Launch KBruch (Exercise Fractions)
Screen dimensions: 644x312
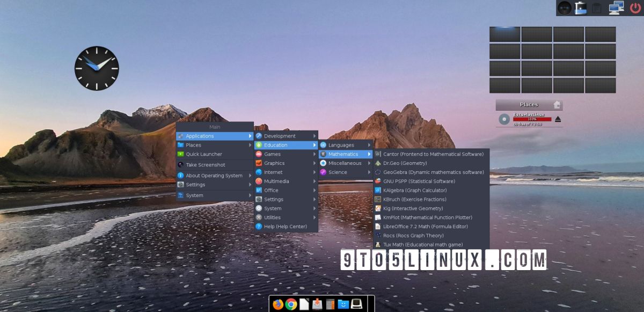[x=431, y=199]
